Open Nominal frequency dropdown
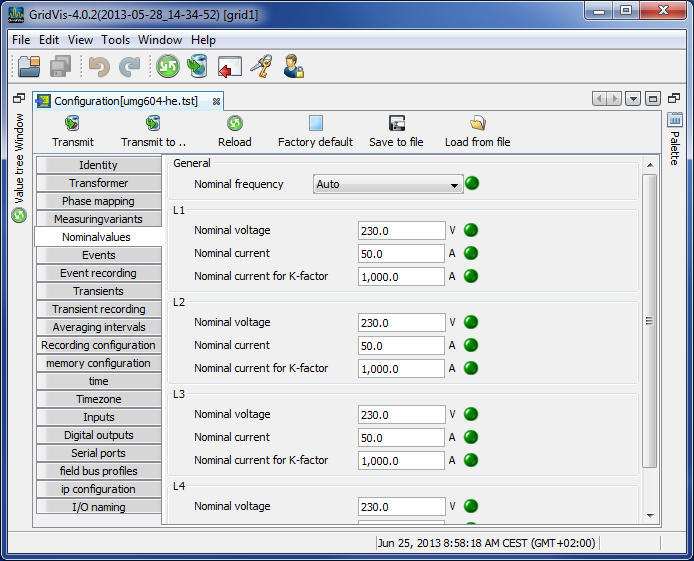The image size is (694, 561). (455, 185)
